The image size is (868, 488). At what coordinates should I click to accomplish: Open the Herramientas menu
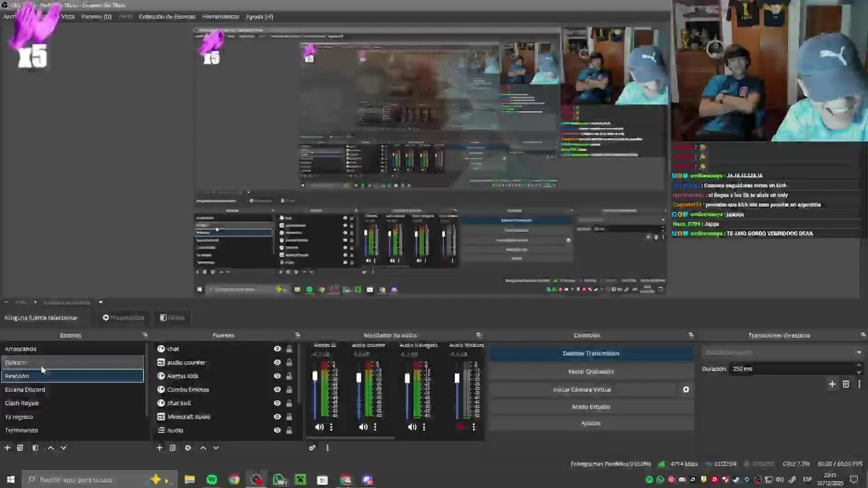point(220,16)
